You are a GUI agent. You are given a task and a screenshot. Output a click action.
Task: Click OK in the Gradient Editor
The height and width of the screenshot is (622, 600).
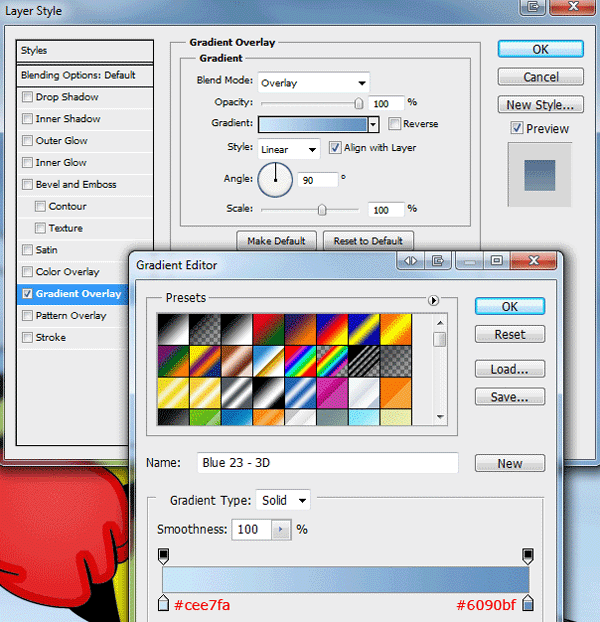pyautogui.click(x=510, y=306)
